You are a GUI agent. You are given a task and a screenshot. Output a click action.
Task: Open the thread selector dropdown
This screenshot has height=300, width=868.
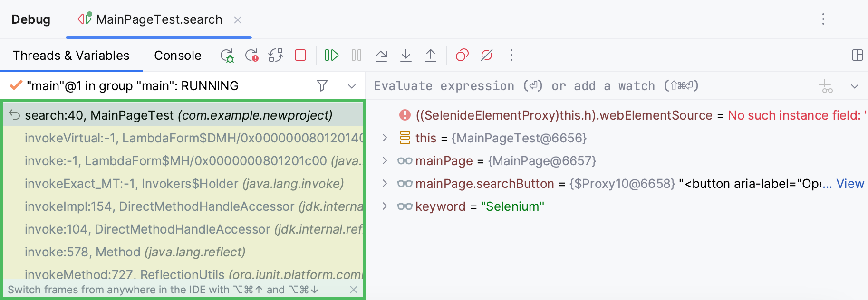point(352,86)
